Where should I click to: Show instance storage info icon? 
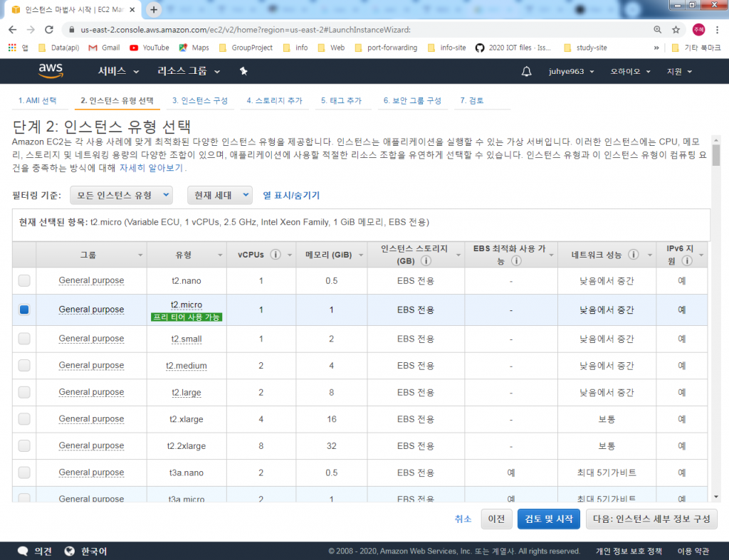426,260
